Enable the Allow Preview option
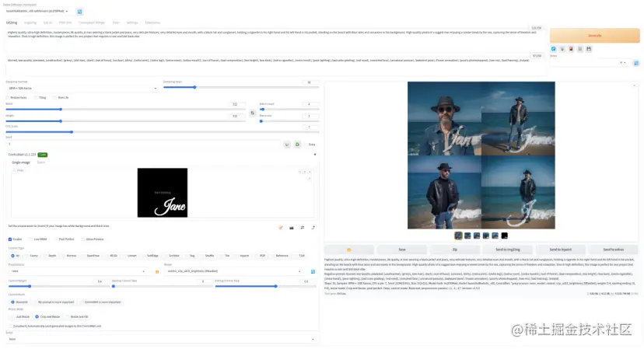Screen dimensions: 644x349 [83, 239]
